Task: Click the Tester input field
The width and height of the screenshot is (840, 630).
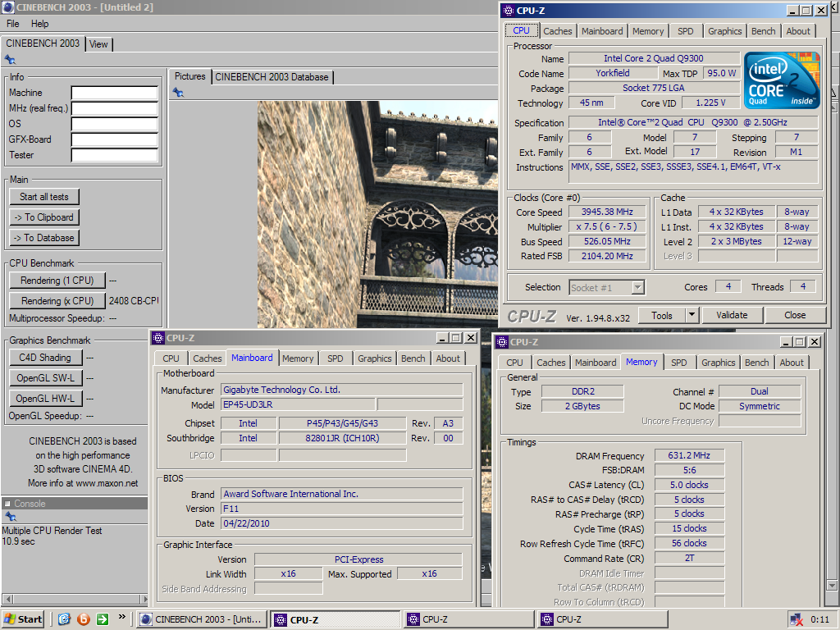Action: [114, 155]
